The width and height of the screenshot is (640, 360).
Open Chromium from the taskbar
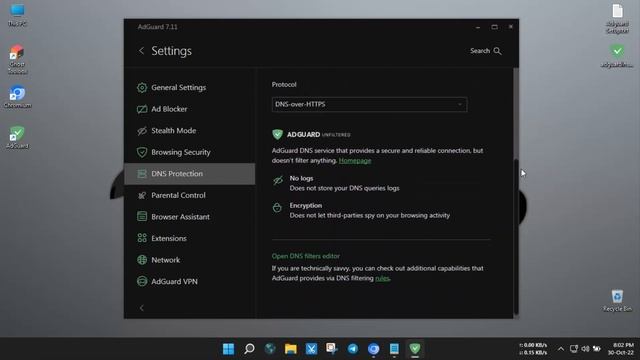[373, 349]
